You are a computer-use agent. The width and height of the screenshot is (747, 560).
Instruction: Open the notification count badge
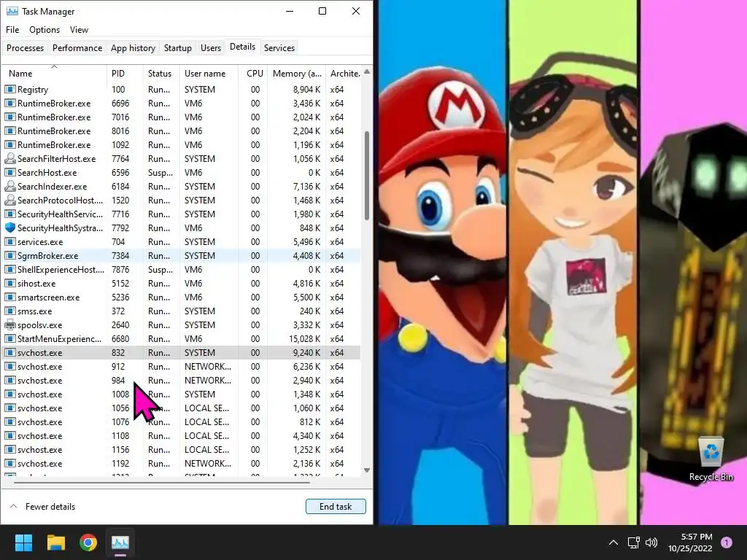727,542
